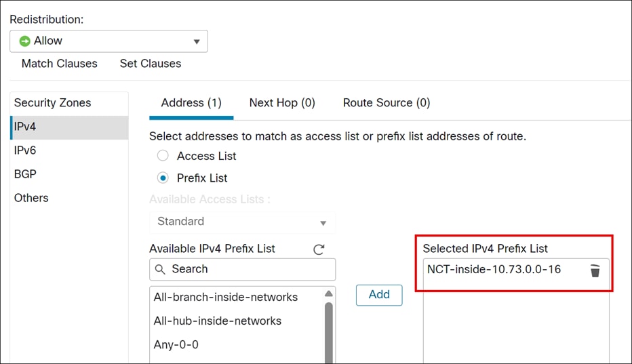Delete NCT-inside-10.73.0.0-16 with trash icon
This screenshot has width=632, height=364.
[x=595, y=270]
